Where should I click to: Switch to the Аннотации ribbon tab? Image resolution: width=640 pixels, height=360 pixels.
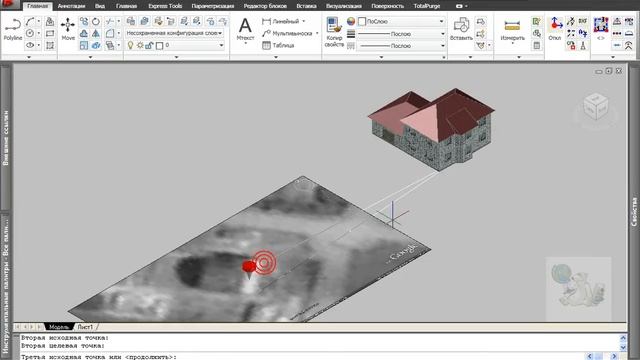click(x=71, y=6)
